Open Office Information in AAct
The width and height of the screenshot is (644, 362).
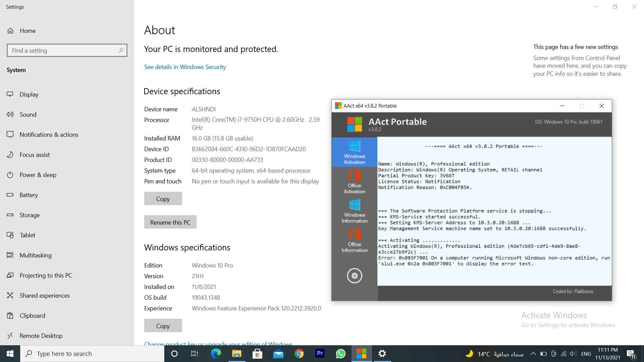pyautogui.click(x=355, y=240)
